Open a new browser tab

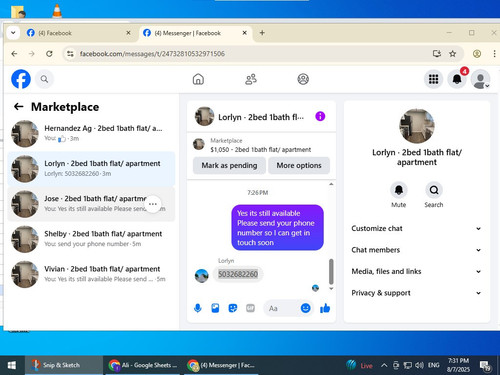[262, 33]
